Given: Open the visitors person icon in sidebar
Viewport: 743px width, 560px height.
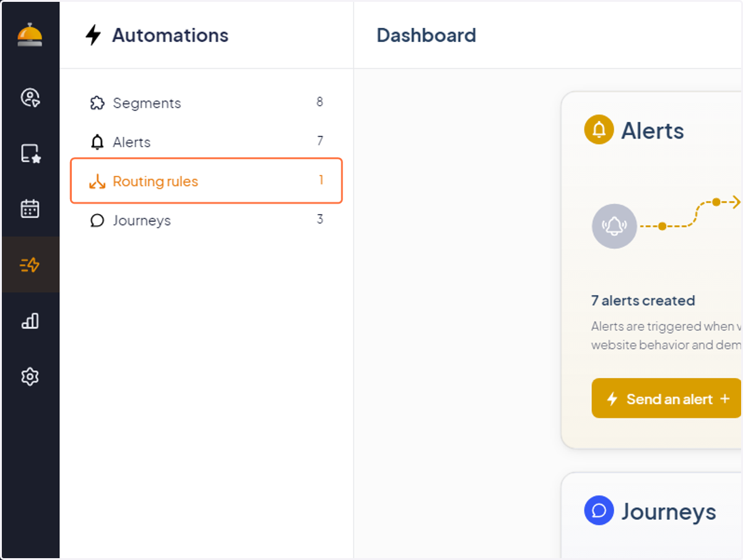Looking at the screenshot, I should (x=30, y=98).
